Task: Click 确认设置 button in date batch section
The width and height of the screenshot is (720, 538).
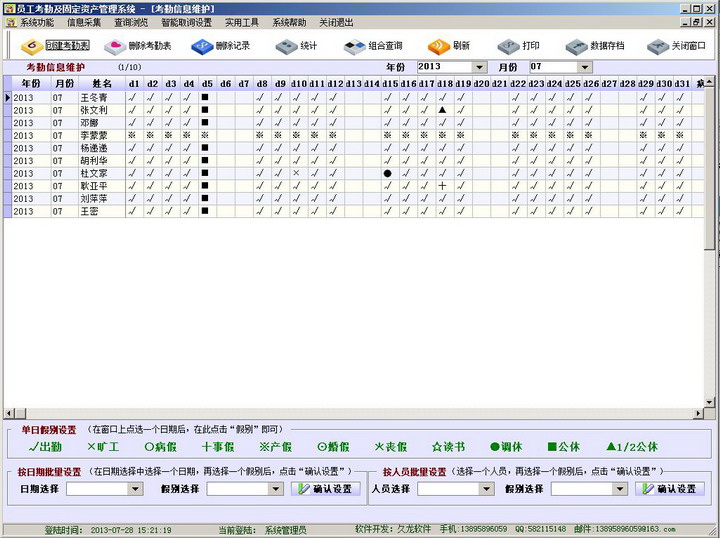Action: click(326, 489)
